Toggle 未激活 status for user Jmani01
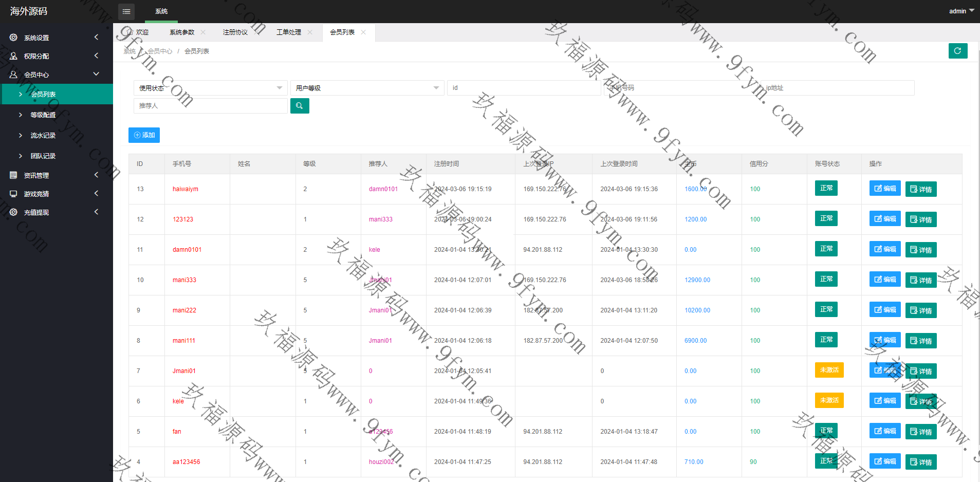This screenshot has height=482, width=980. (829, 370)
